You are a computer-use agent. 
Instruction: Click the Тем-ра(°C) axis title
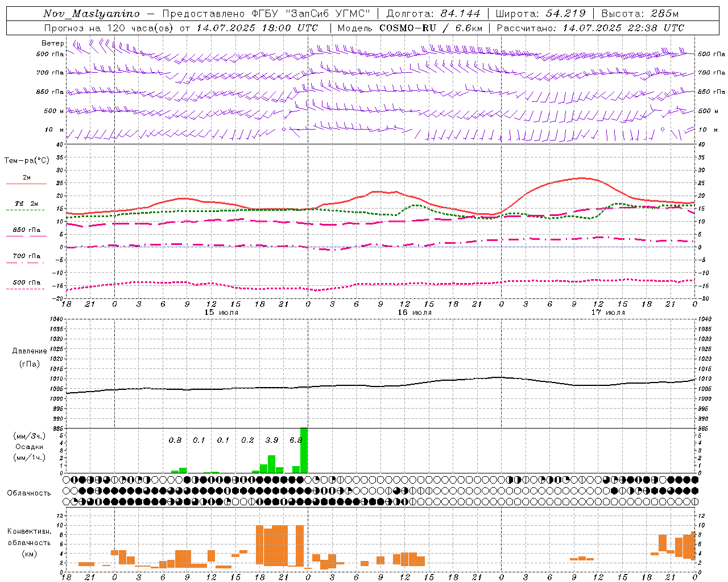[27, 161]
